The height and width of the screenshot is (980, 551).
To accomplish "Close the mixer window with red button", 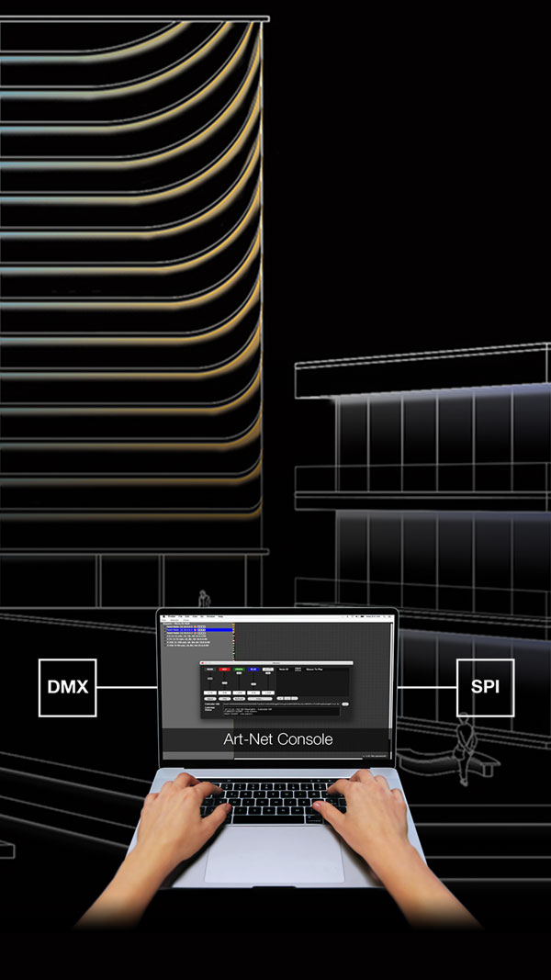I will [x=204, y=661].
